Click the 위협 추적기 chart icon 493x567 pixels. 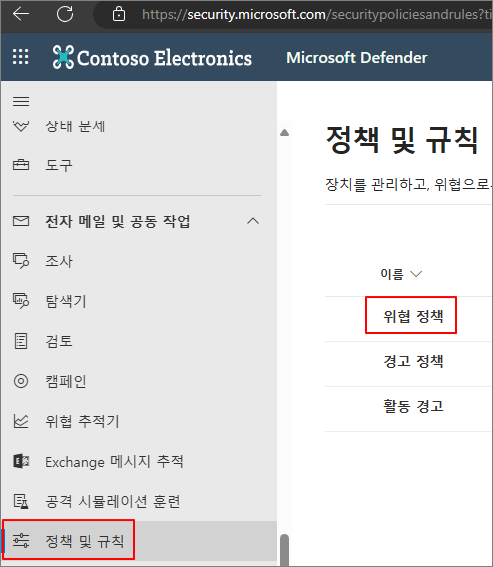[21, 421]
